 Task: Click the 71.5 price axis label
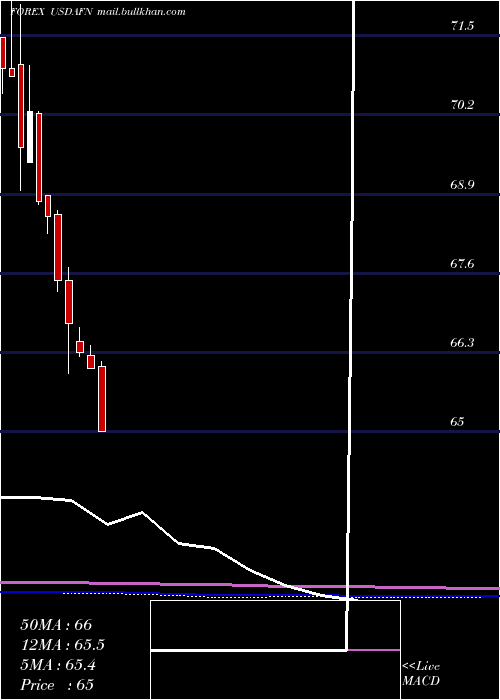point(462,26)
